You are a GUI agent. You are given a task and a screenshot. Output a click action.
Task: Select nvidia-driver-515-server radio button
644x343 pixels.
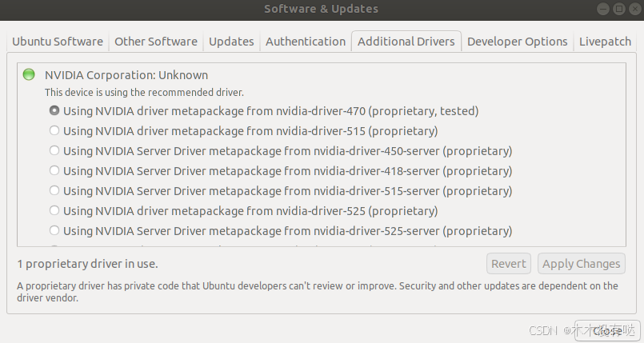pyautogui.click(x=54, y=190)
